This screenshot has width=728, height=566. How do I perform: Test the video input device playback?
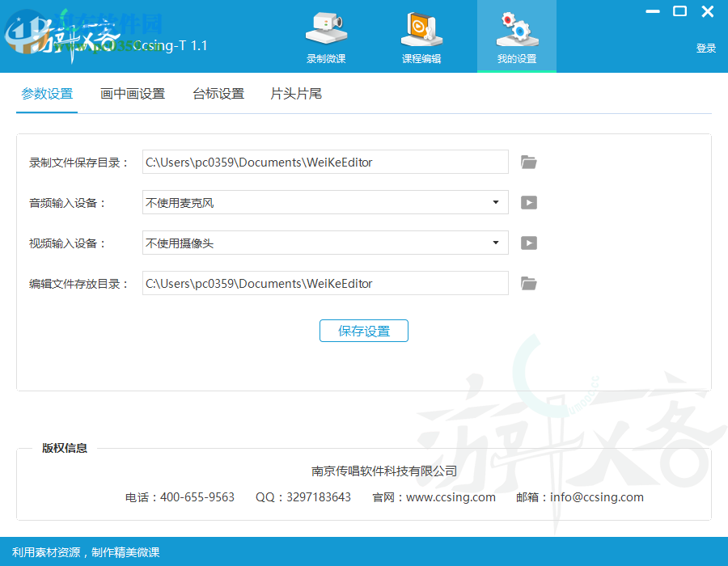coord(529,243)
